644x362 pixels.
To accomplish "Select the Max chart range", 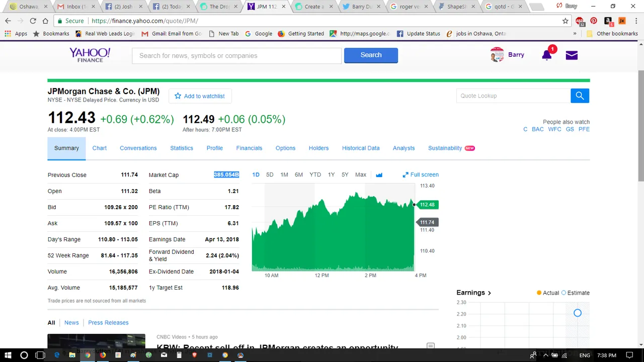I will click(x=361, y=175).
